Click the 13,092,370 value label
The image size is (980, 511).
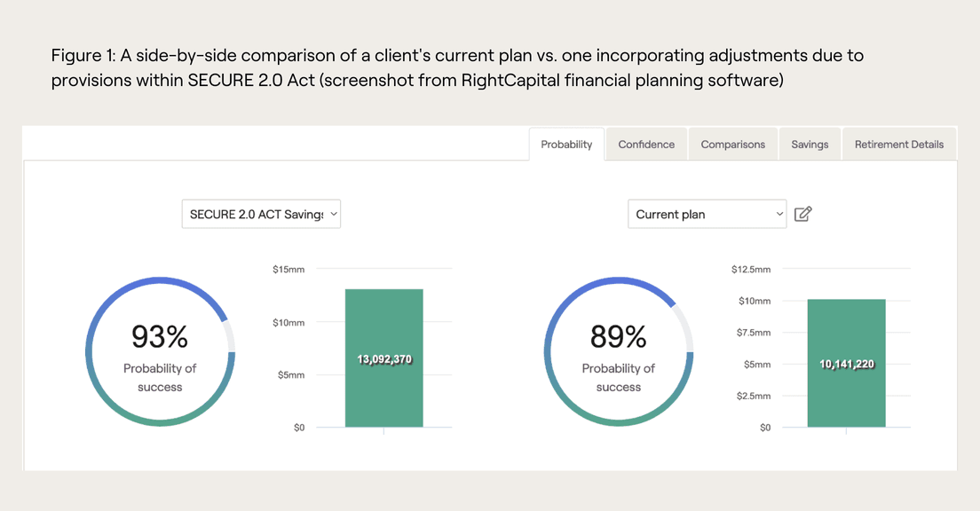point(383,359)
